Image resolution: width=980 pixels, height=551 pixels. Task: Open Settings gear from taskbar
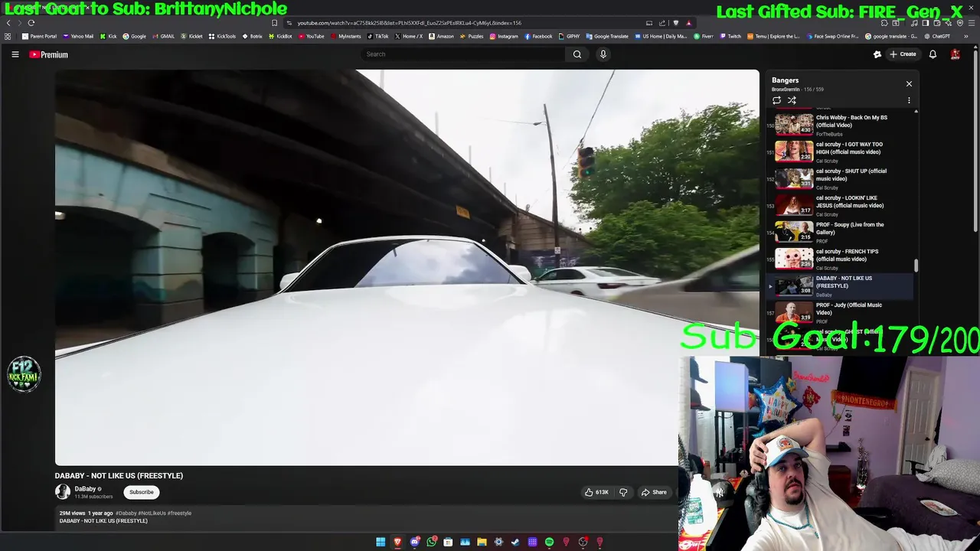[x=498, y=542]
